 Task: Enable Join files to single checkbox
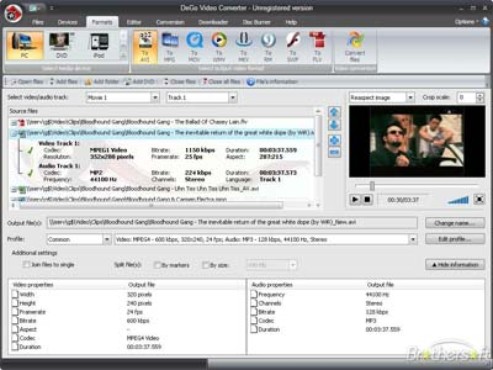pos(26,265)
